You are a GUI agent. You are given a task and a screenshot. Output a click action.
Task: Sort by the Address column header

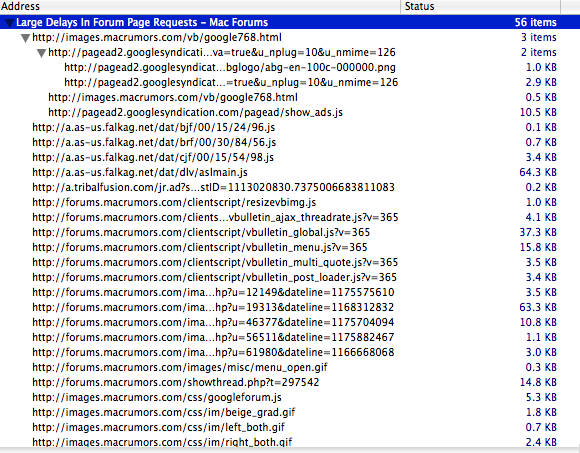(200, 6)
